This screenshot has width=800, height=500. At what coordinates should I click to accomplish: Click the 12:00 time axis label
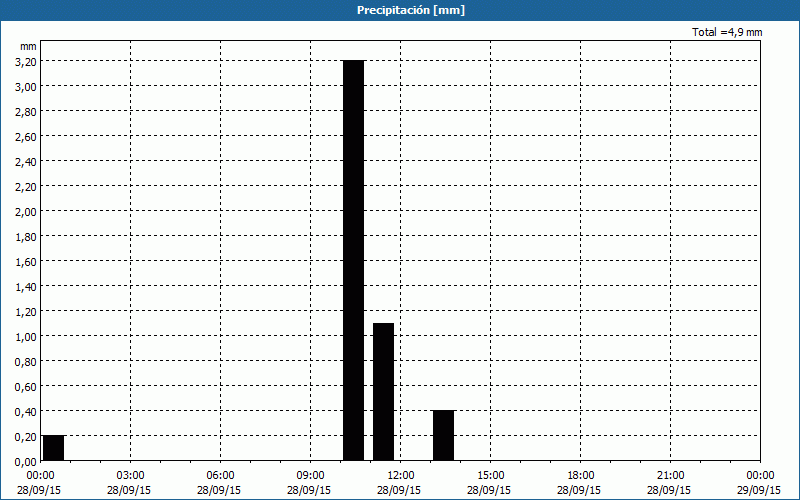pos(401,476)
